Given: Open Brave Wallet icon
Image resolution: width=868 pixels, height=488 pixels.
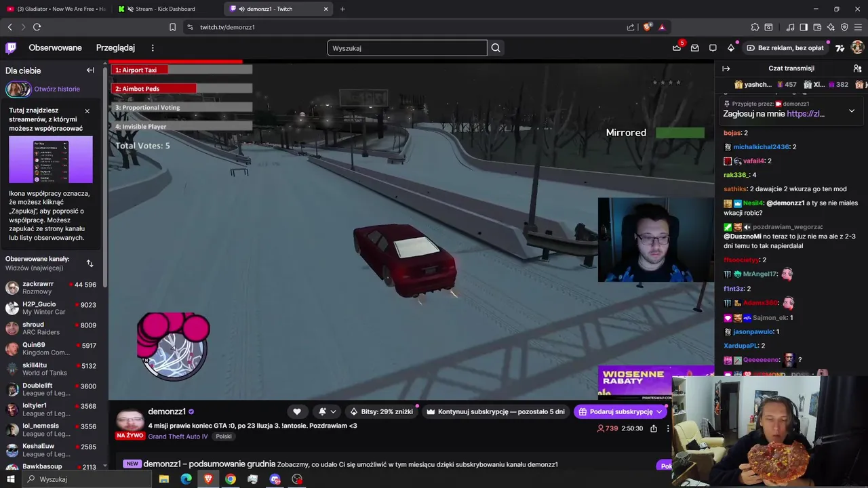Looking at the screenshot, I should pos(817,27).
